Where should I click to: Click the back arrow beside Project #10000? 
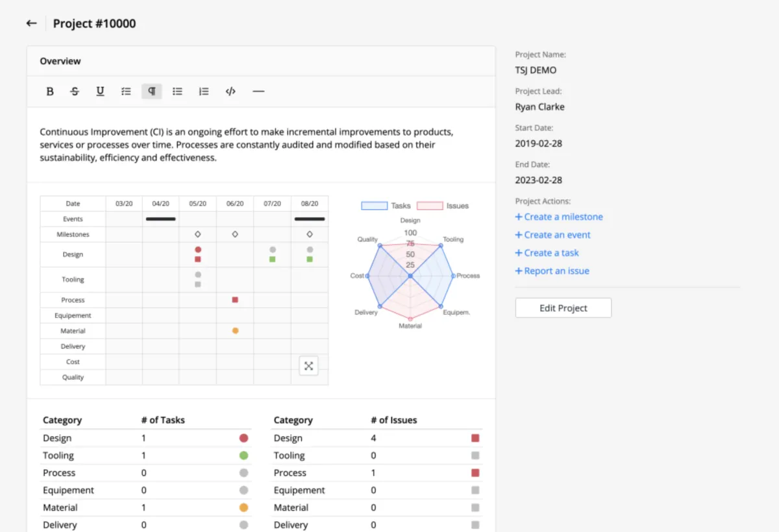point(31,23)
